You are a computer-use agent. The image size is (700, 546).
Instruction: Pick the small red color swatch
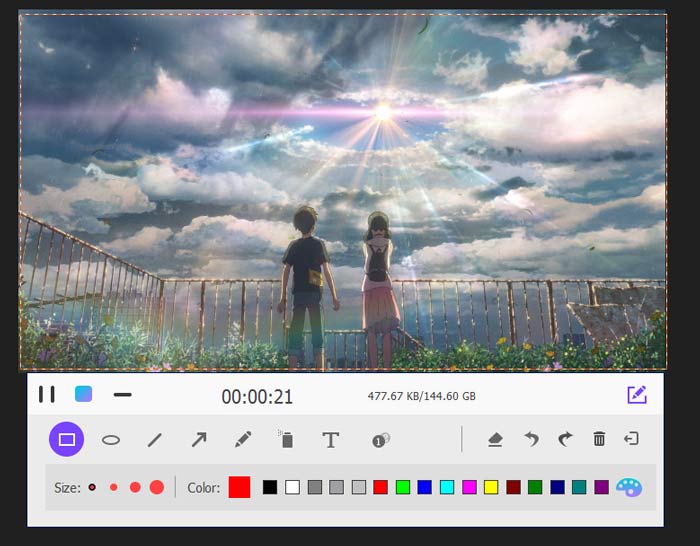tap(381, 487)
